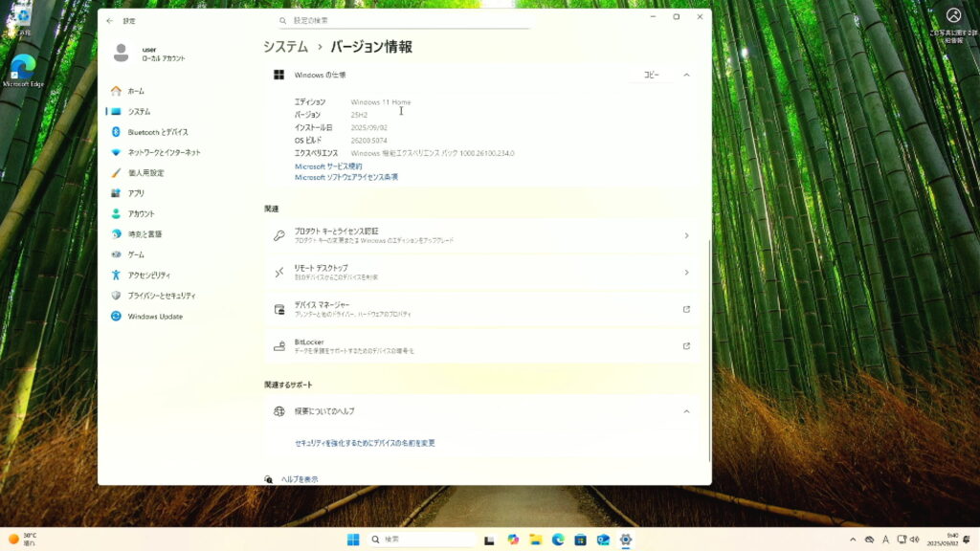Open the アプリ settings page
Image resolution: width=980 pixels, height=551 pixels.
[136, 193]
